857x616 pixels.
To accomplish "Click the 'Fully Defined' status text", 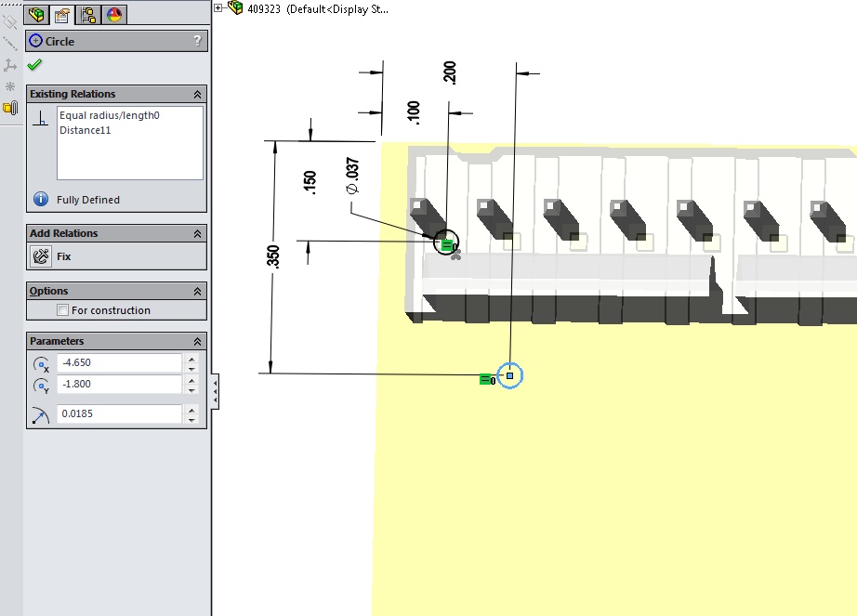I will tap(88, 200).
